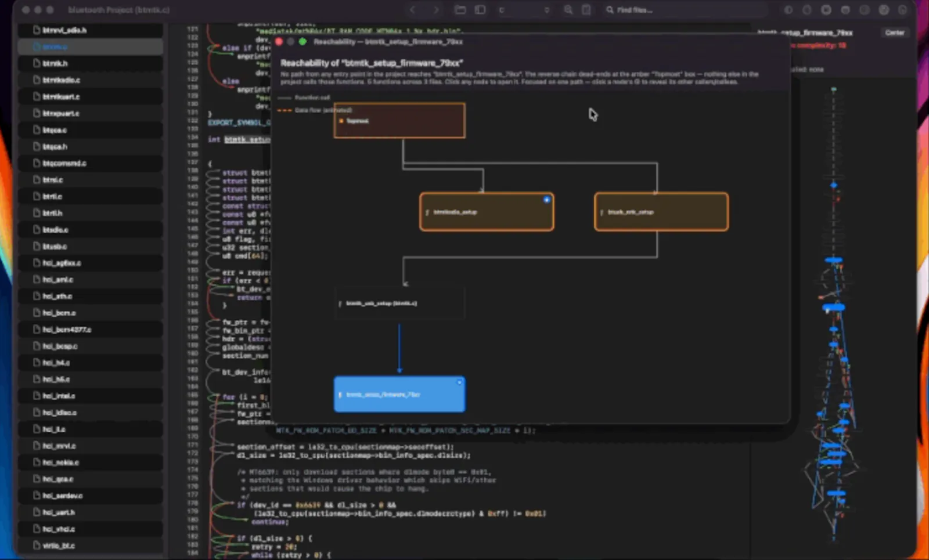Click the Center button in right panel
This screenshot has height=560, width=929.
(895, 32)
